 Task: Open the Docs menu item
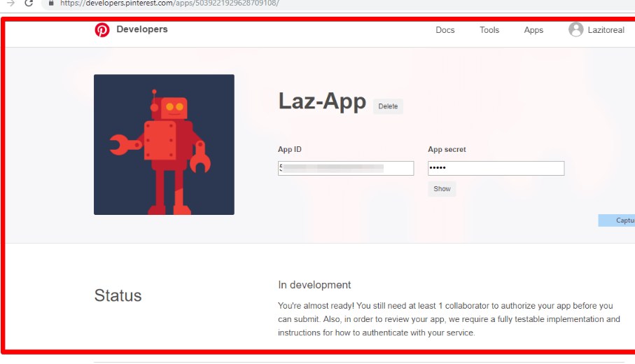click(445, 30)
